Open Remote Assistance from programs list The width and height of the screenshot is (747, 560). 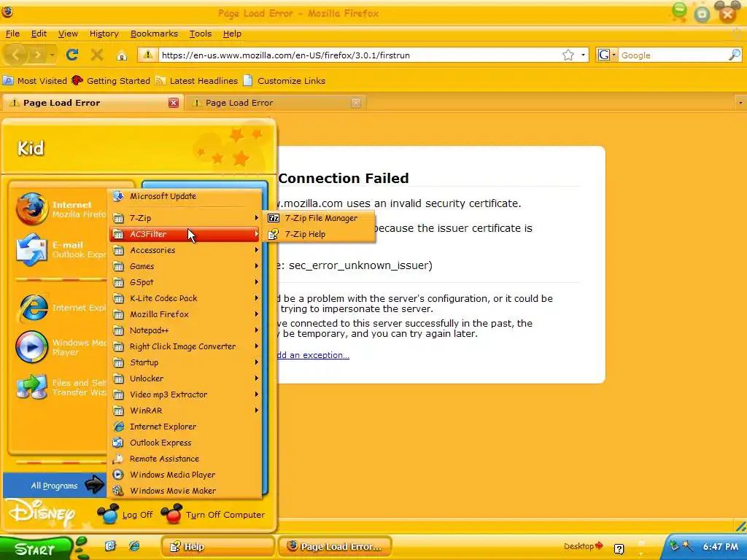(186, 459)
